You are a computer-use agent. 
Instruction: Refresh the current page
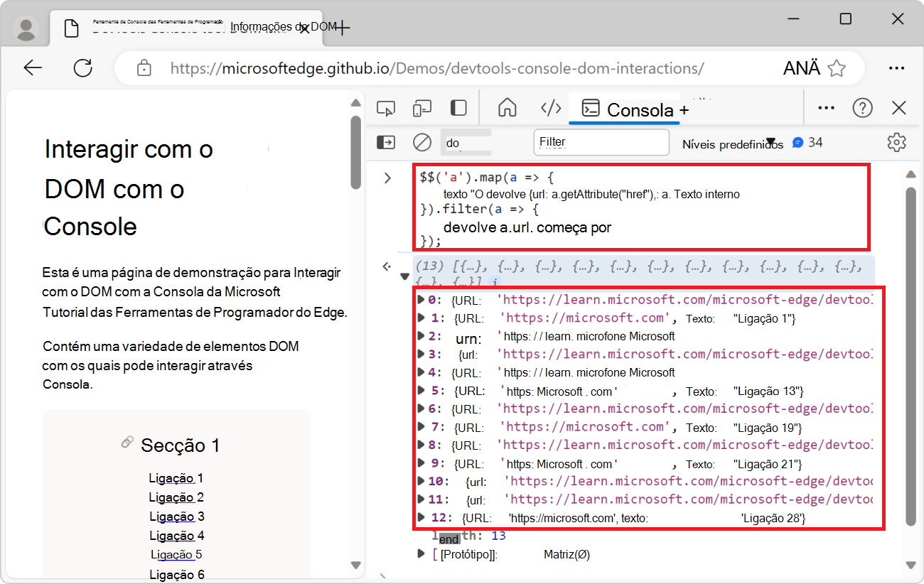(83, 68)
